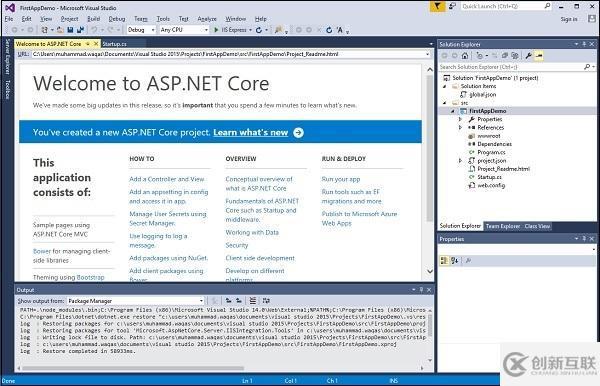The height and width of the screenshot is (386, 600).
Task: Click the refresh icon left of the font-size A icon
Action: 329,30
